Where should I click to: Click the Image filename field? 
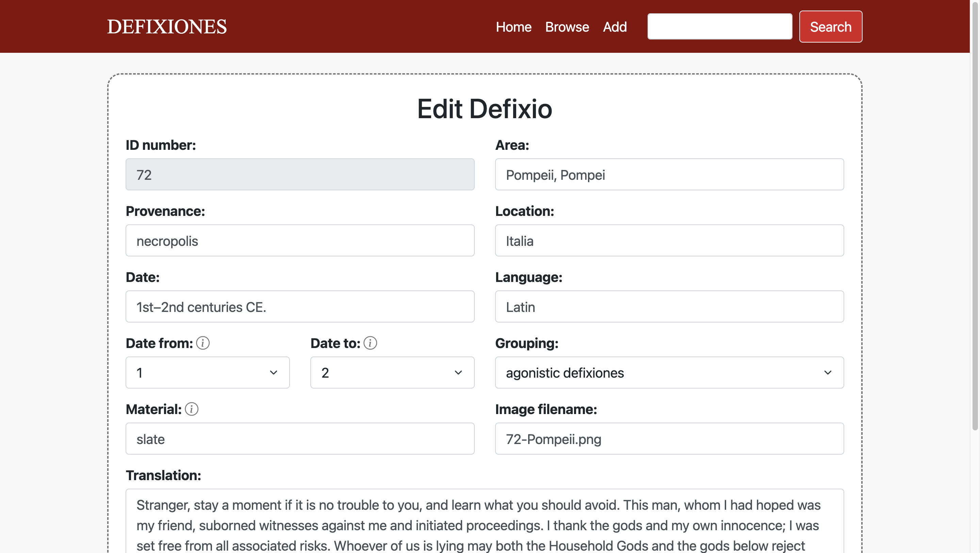(x=669, y=439)
